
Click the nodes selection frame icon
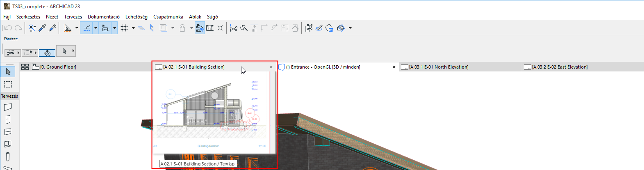coord(309,28)
